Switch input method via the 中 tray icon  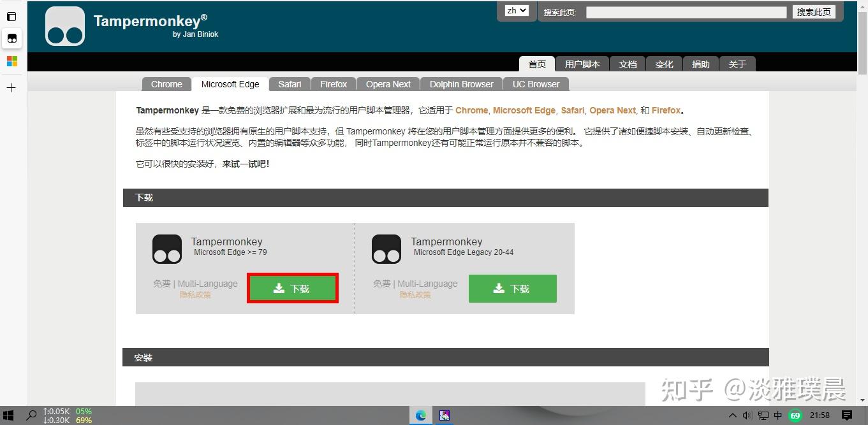[777, 415]
